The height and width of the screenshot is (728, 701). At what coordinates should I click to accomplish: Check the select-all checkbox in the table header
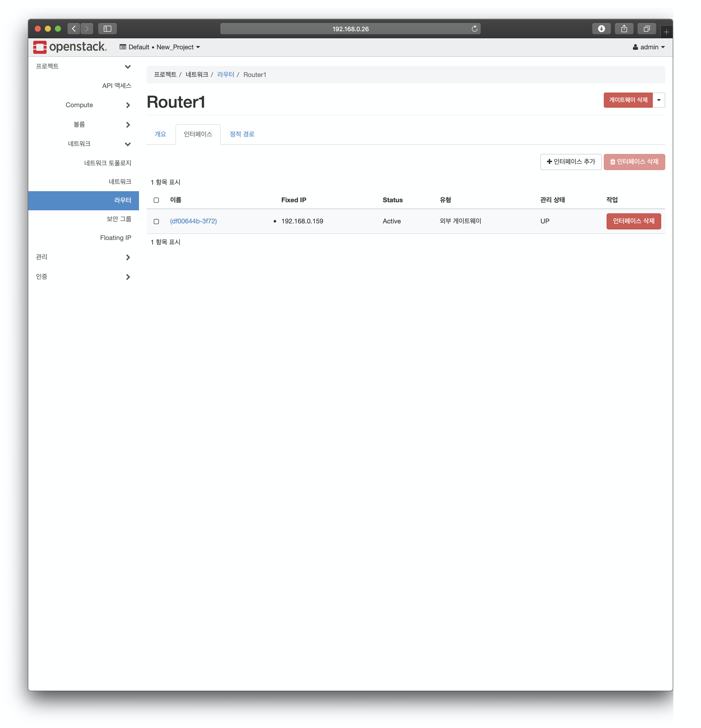coord(156,200)
